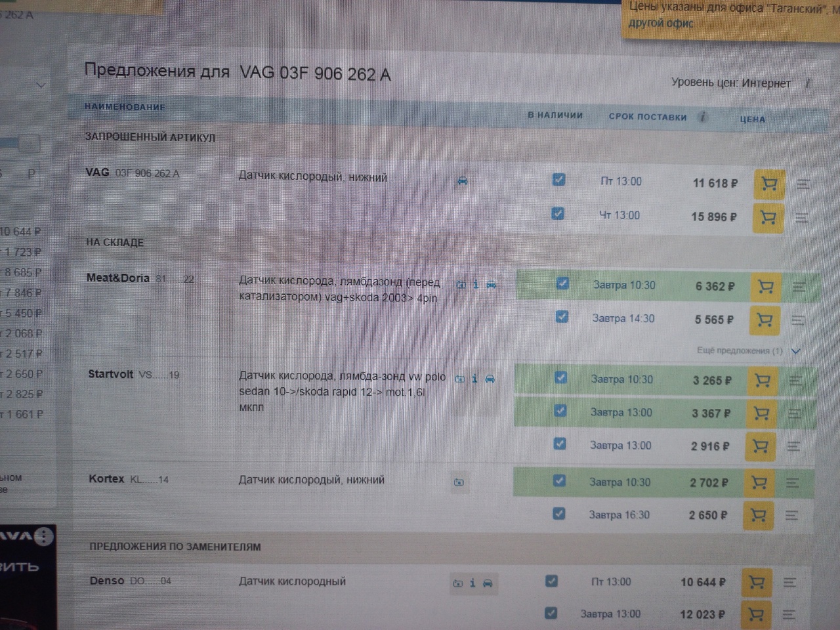Toggle availability checkbox for Пт 13:00 VAG offer
This screenshot has height=630, width=840.
click(558, 179)
